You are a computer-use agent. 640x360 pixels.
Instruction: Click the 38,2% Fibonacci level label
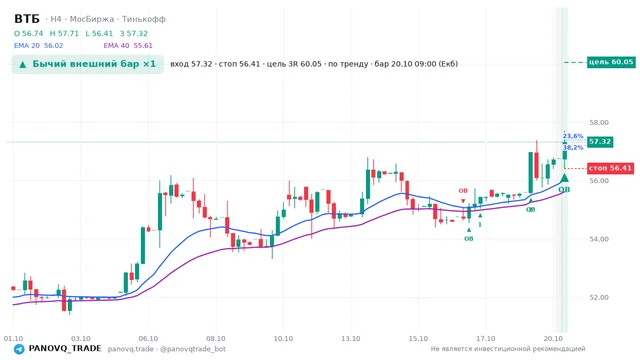[573, 147]
